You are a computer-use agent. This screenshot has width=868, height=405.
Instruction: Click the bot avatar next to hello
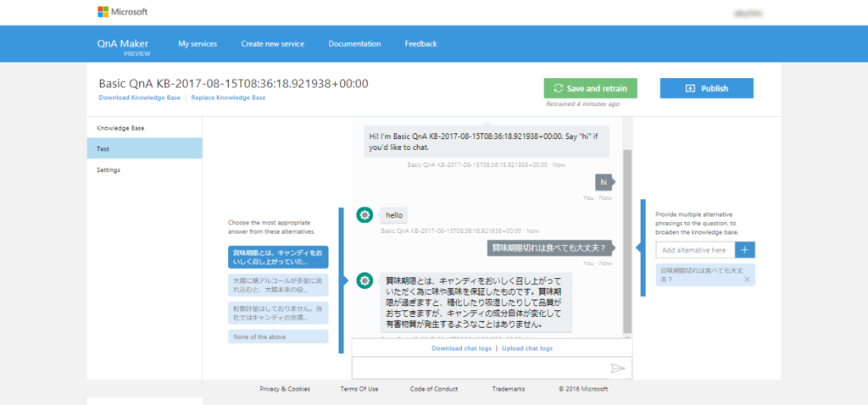tap(364, 215)
